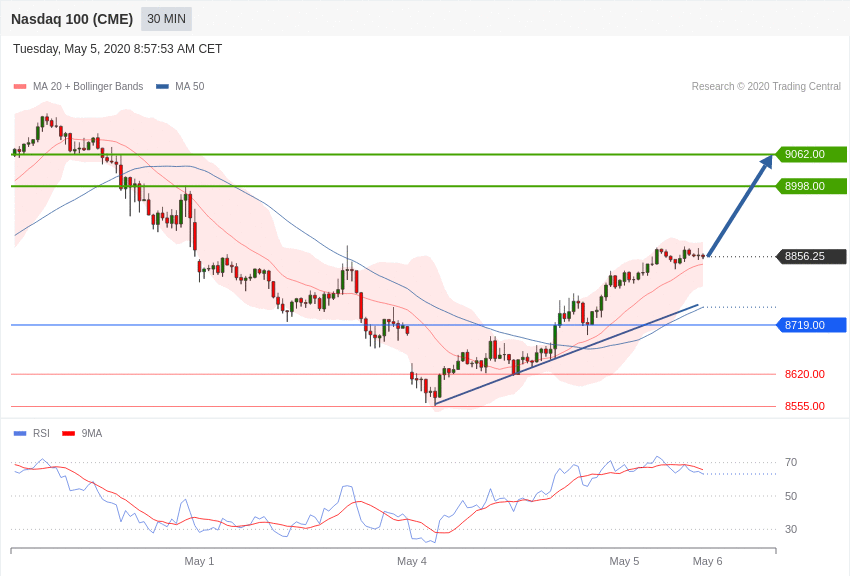
Task: Click the 8856.25 current price tag
Action: click(812, 256)
